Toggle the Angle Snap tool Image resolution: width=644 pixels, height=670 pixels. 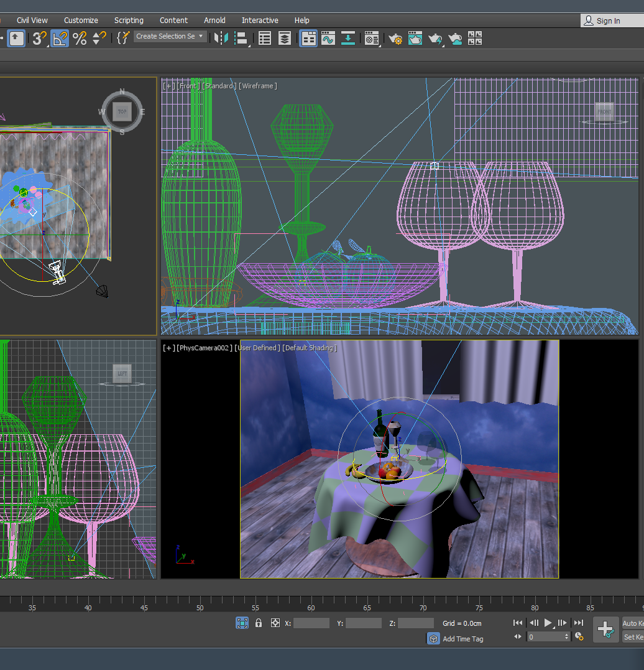tap(60, 39)
